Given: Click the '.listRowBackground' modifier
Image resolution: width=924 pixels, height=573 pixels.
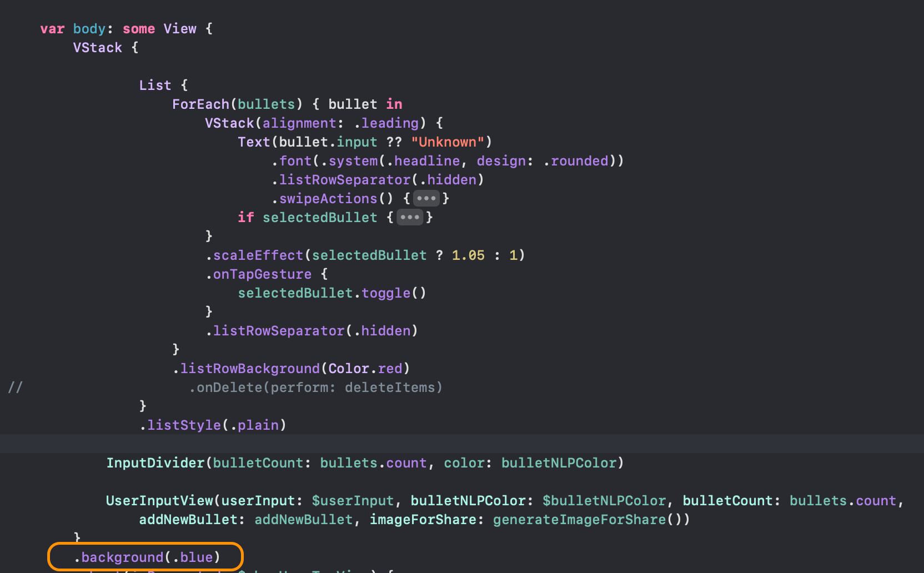Looking at the screenshot, I should pos(246,369).
